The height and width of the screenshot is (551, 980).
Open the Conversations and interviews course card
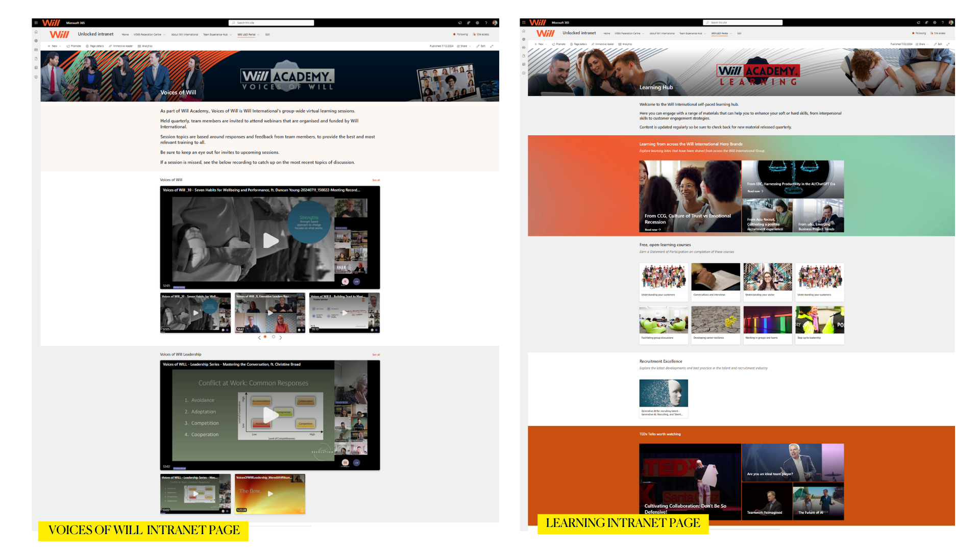[x=716, y=282]
